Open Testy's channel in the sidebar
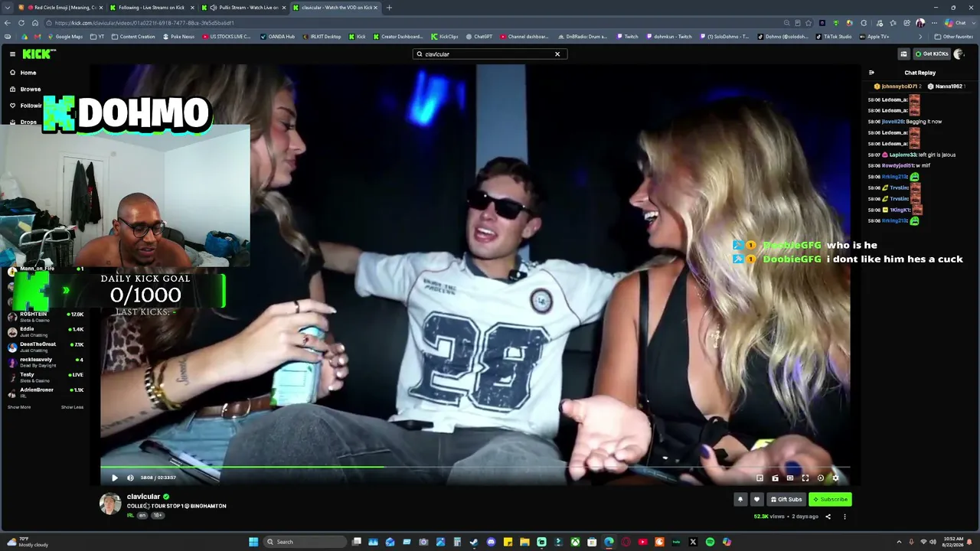 pyautogui.click(x=46, y=377)
